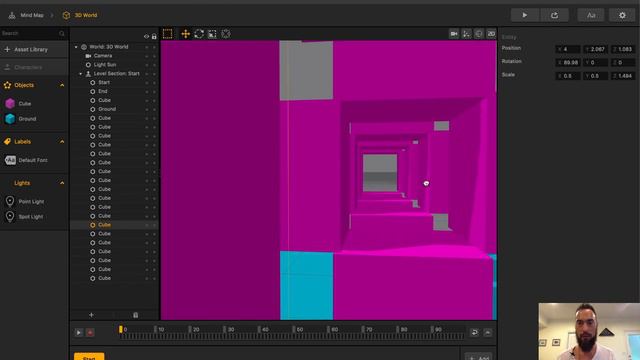Click the viewport icon left of 2D
640x360 pixels.
[x=479, y=34]
